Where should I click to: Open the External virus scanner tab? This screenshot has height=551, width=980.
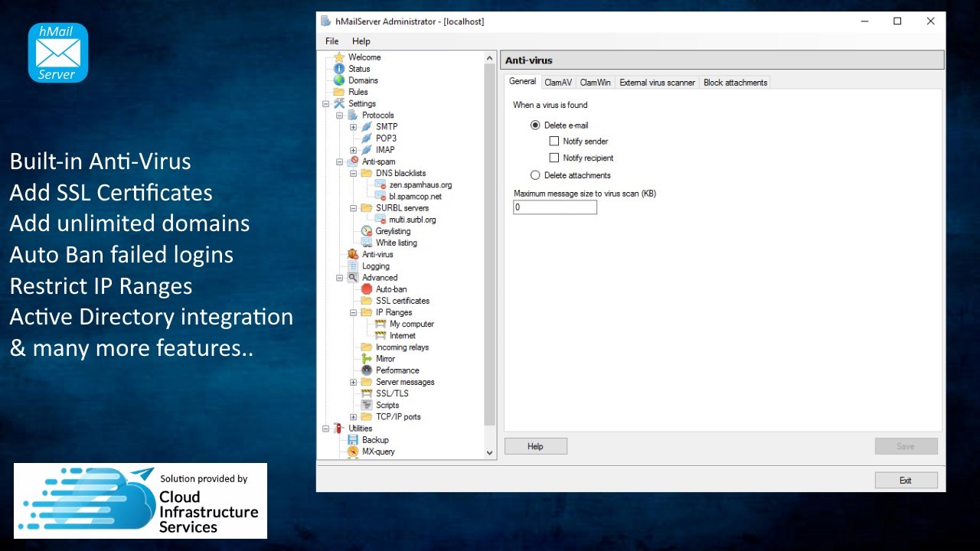[x=657, y=83]
